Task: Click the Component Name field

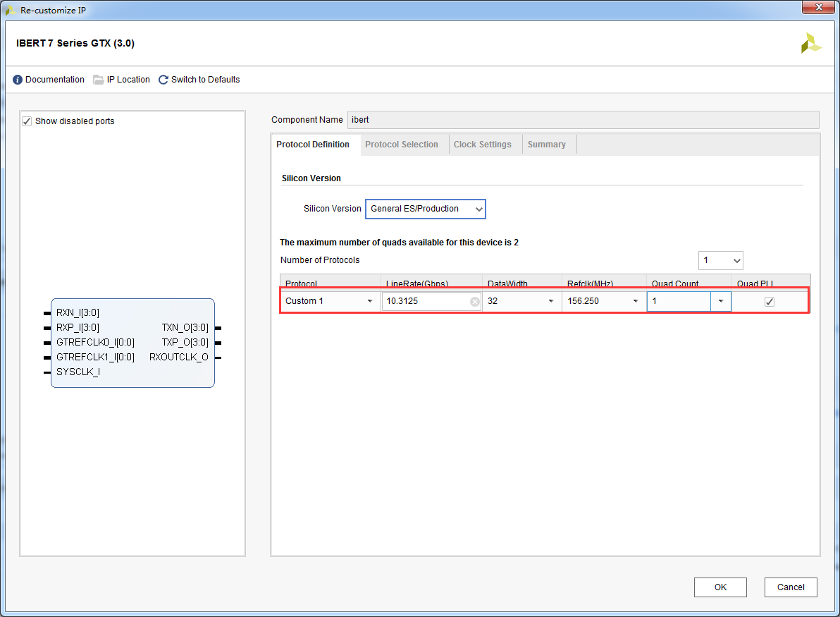Action: coord(583,120)
